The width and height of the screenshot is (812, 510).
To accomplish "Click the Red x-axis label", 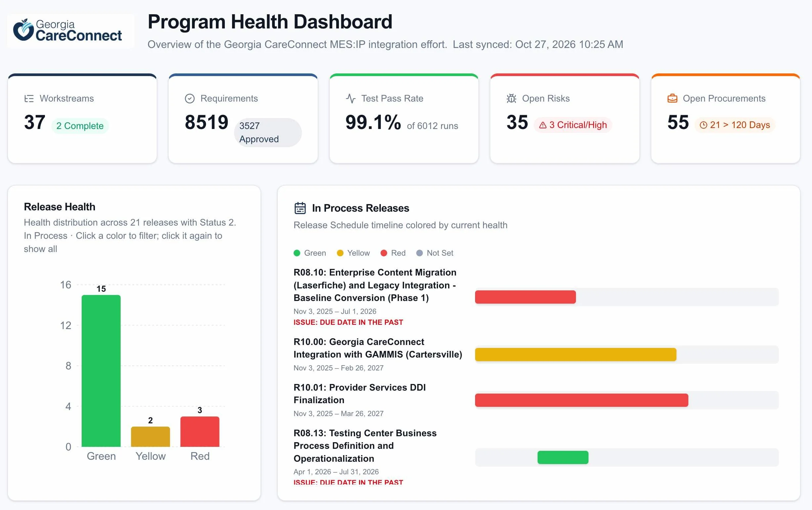I will [200, 456].
